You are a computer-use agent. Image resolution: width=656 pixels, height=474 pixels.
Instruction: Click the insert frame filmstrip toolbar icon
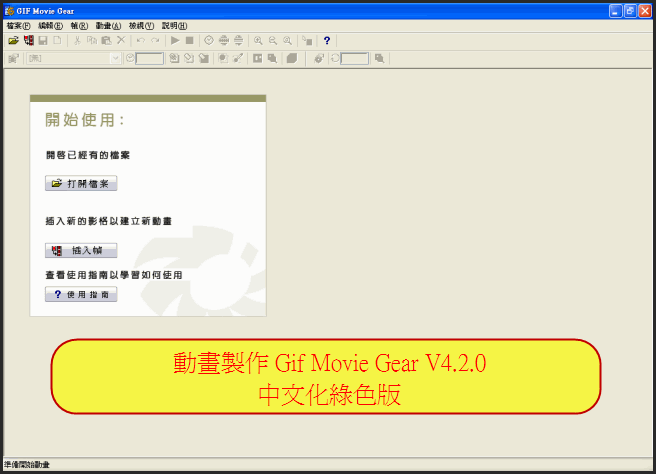(28, 40)
